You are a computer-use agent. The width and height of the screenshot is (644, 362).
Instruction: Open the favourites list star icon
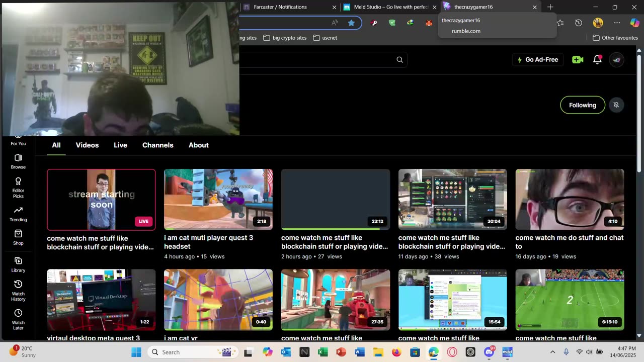(x=560, y=23)
